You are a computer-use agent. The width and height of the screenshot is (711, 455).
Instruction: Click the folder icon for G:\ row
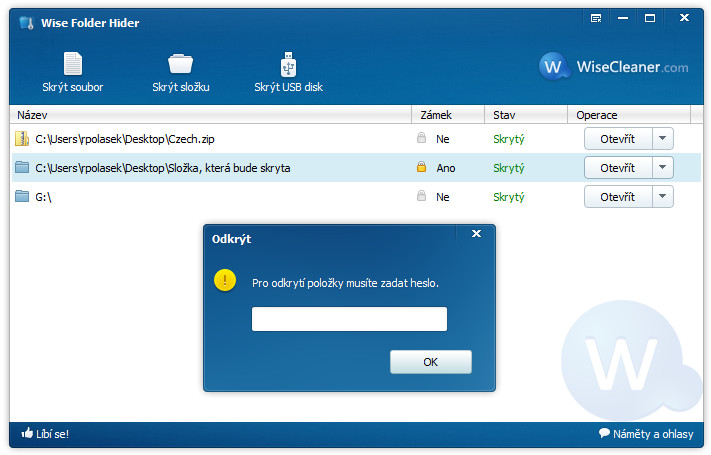[22, 196]
